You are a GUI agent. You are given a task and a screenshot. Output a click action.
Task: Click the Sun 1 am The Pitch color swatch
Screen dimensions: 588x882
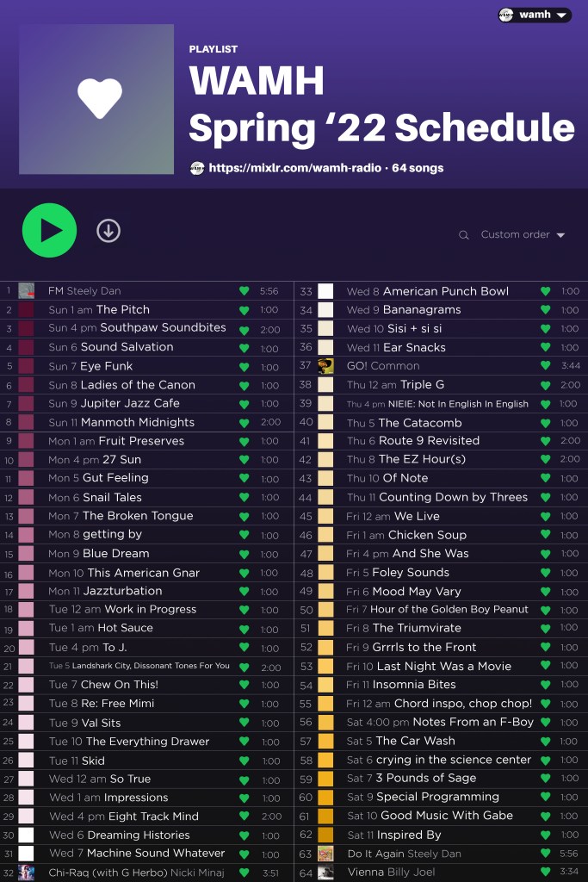tap(27, 310)
